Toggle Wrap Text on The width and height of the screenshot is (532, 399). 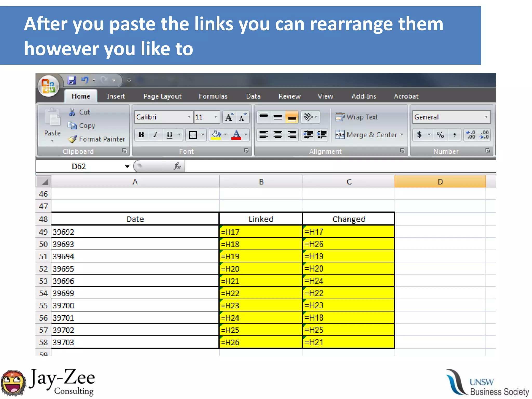357,117
